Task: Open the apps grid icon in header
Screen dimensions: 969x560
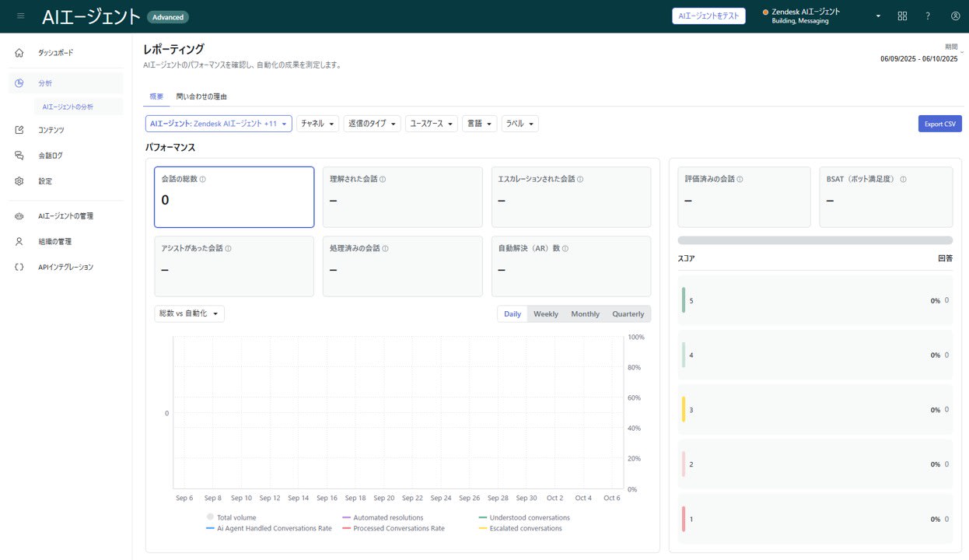Action: click(x=902, y=16)
